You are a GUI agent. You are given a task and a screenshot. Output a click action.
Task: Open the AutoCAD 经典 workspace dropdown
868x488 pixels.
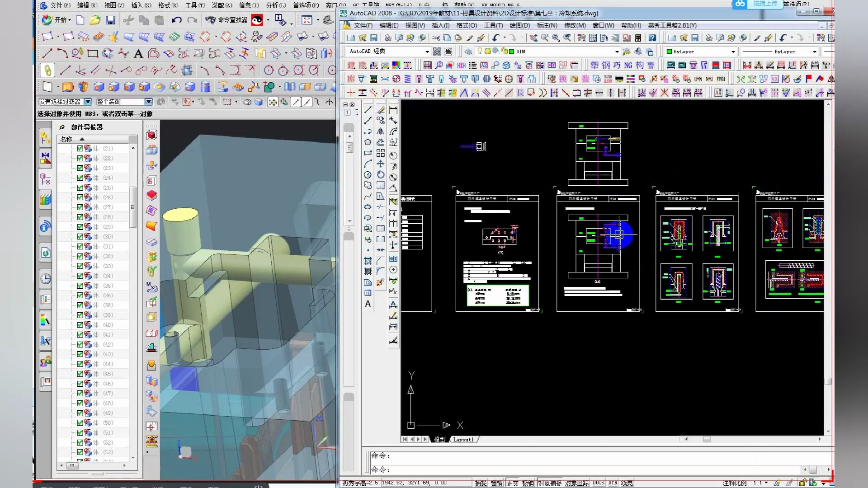click(427, 52)
